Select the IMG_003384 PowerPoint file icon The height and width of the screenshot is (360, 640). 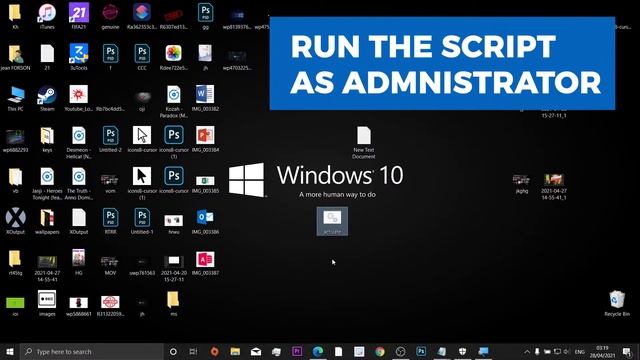coord(205,140)
